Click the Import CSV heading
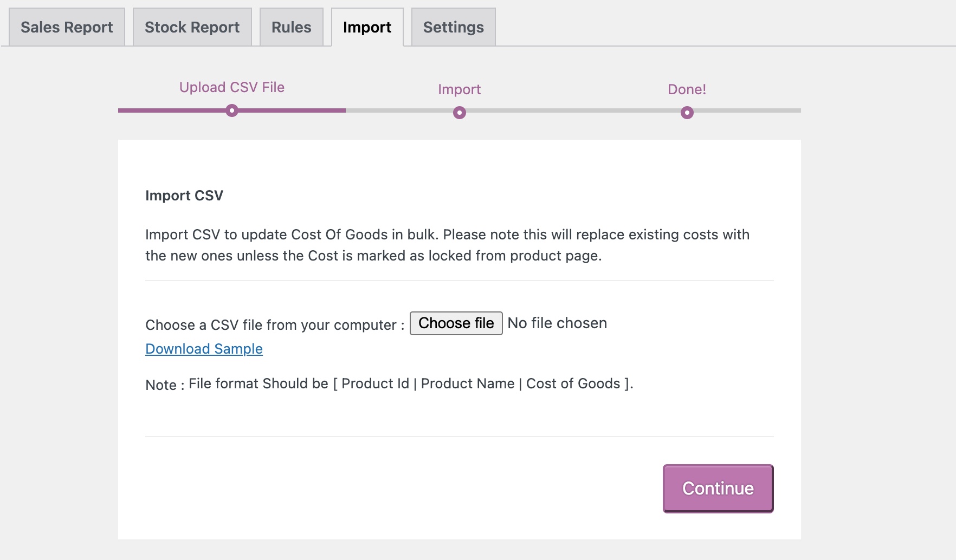Screen dimensions: 956x560 point(185,196)
